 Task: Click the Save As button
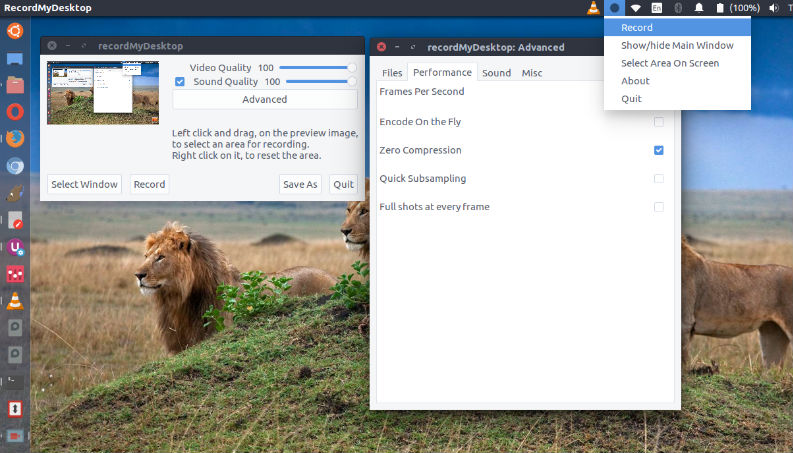tap(300, 185)
